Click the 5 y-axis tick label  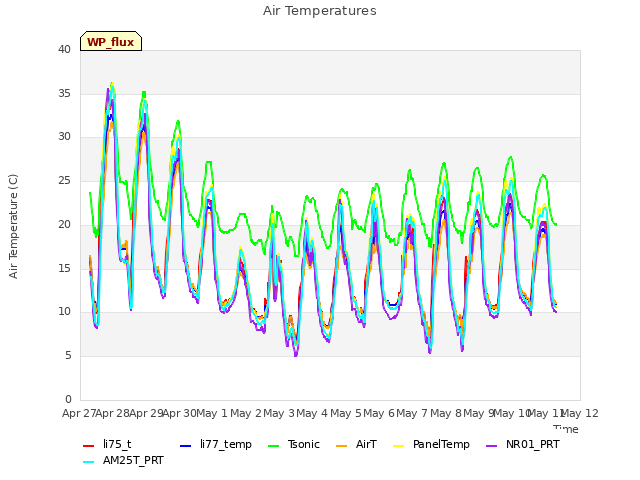coord(68,356)
